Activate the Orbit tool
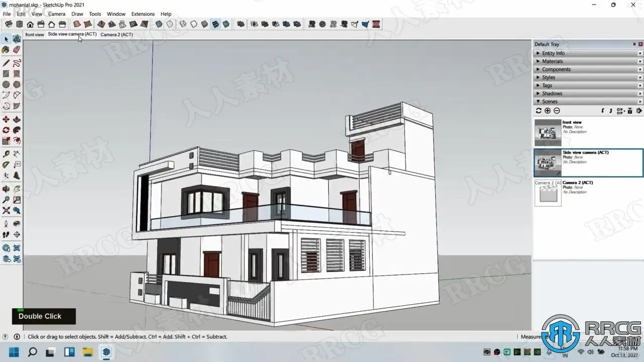Screen dimensions: 644x362 coord(6,189)
